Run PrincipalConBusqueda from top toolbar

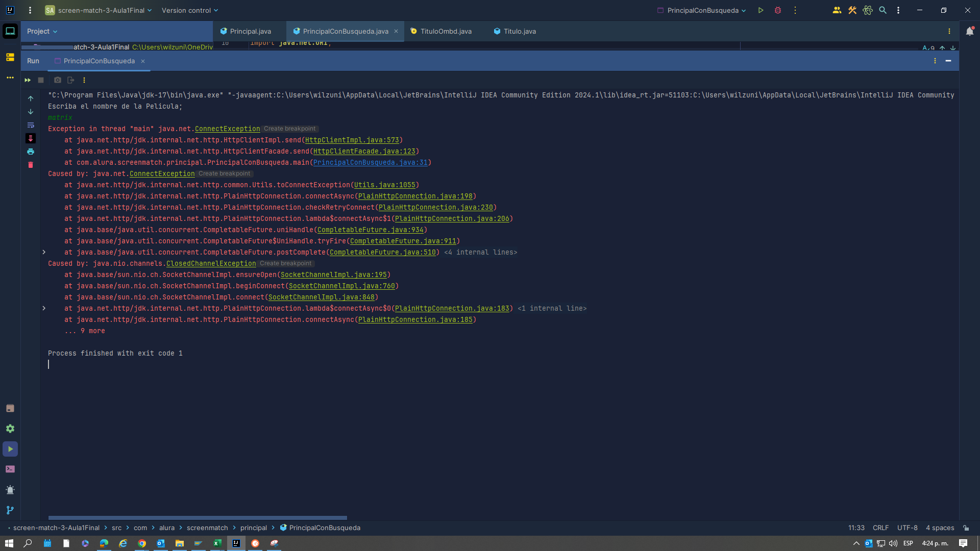click(x=761, y=10)
